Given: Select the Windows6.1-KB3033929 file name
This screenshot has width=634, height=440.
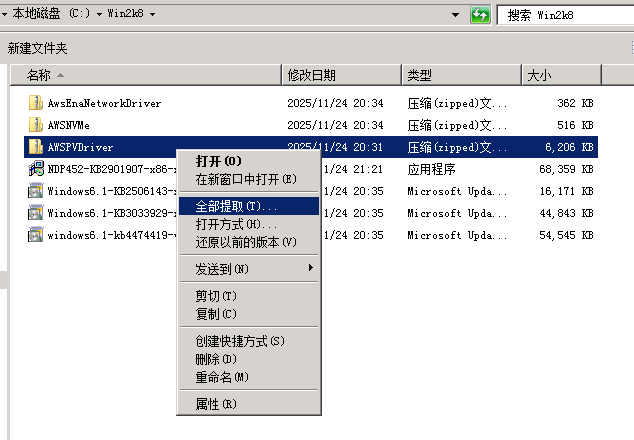Looking at the screenshot, I should click(112, 213).
